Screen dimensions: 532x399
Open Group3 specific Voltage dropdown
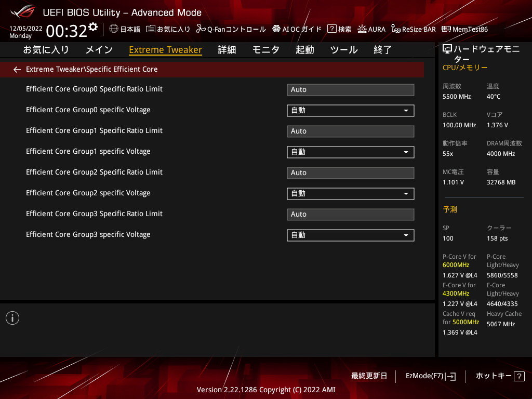(351, 235)
